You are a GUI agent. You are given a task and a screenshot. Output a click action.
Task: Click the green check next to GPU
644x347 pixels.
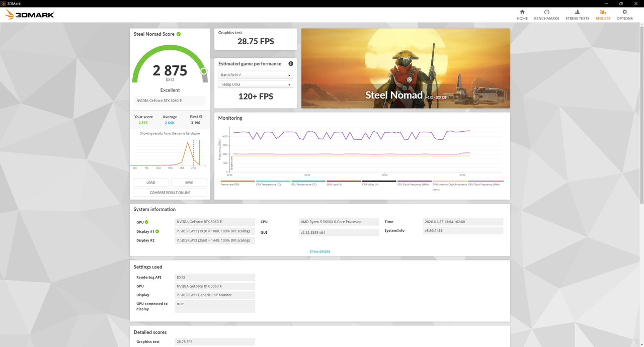[x=147, y=222]
